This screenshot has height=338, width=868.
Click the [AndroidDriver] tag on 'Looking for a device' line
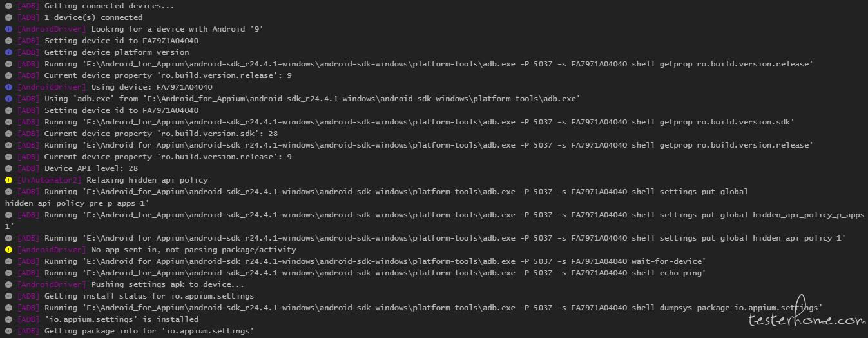coord(52,29)
